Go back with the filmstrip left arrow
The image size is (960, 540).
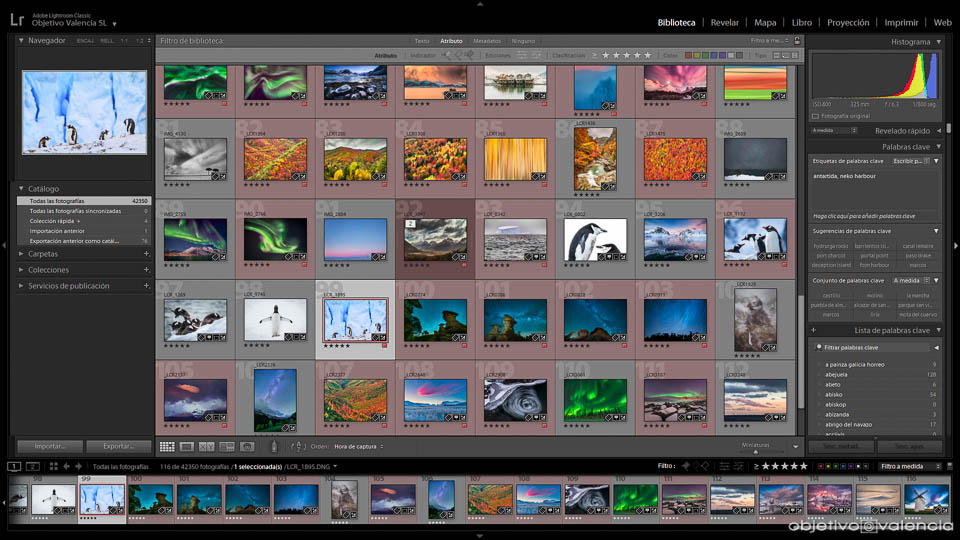pos(66,467)
